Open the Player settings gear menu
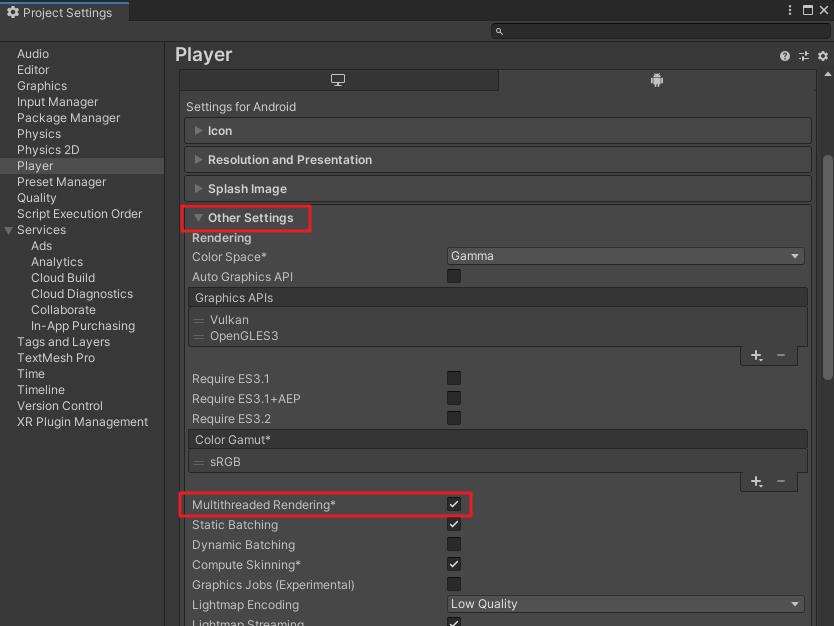This screenshot has height=626, width=834. point(823,56)
